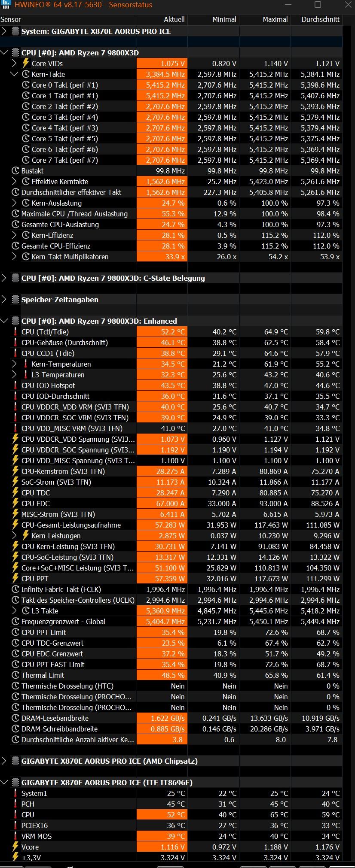The width and height of the screenshot is (355, 868).
Task: Click the icon beside DRAM-Lesebandbreite
Action: [x=15, y=718]
